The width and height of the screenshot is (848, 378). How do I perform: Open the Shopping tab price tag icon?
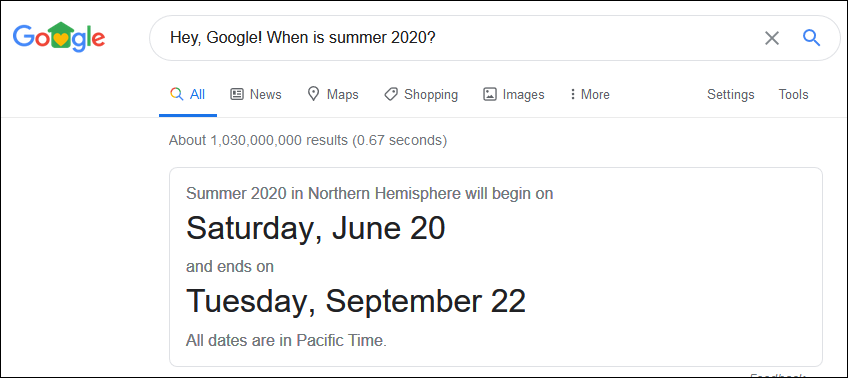[391, 95]
